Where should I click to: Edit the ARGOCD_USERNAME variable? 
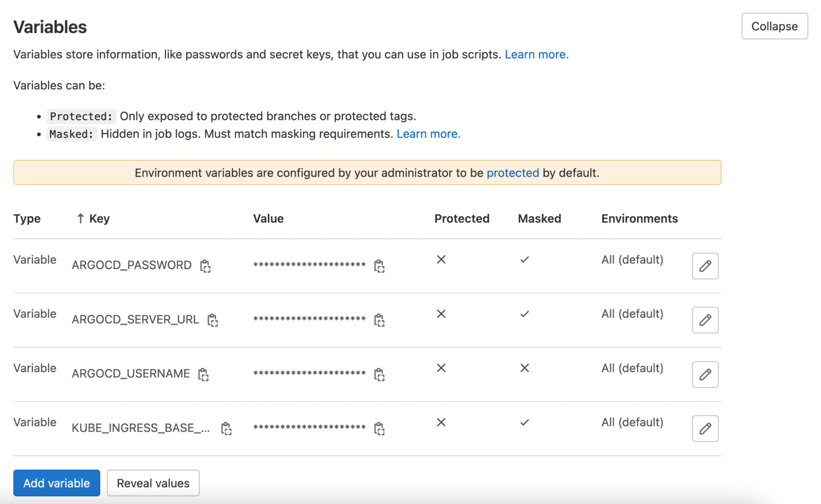tap(705, 374)
